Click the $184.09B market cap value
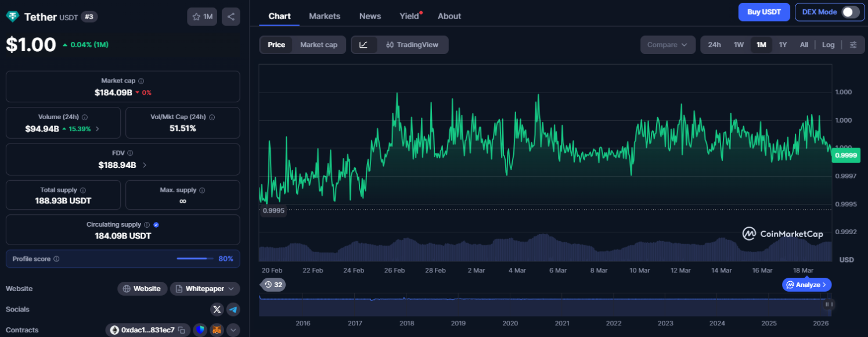 coord(113,92)
